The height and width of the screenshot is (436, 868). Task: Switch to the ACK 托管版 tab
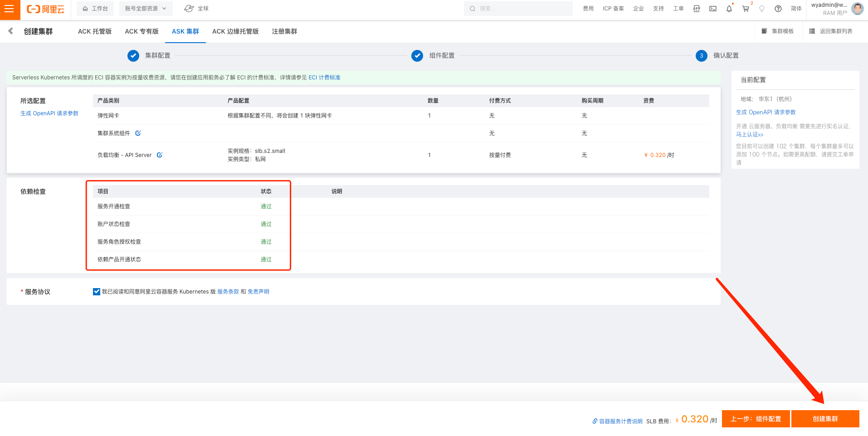click(95, 31)
